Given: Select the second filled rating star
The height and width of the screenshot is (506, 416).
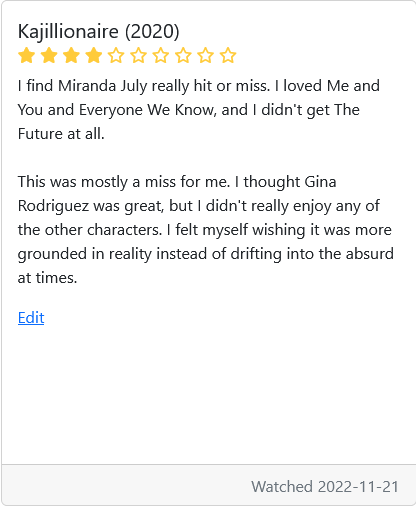Looking at the screenshot, I should point(49,55).
